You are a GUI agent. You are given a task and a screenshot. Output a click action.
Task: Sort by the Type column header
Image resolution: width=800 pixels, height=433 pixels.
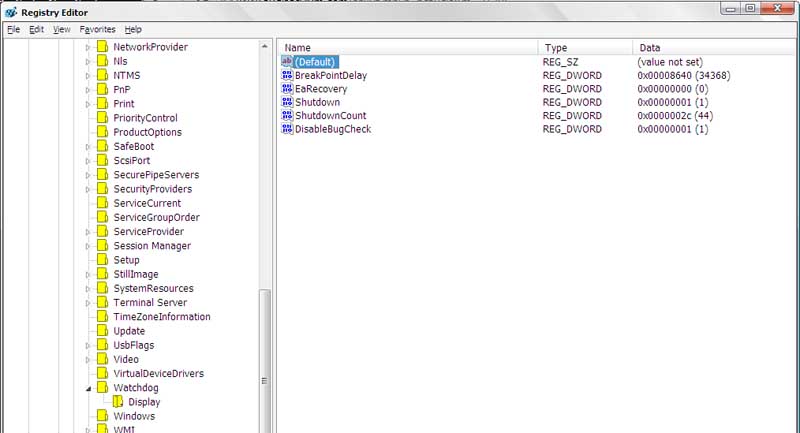click(585, 47)
